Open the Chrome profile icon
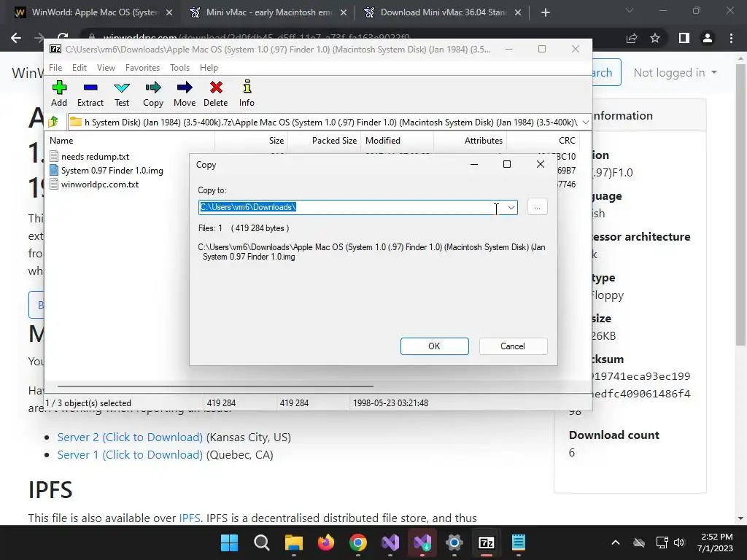Image resolution: width=747 pixels, height=560 pixels. 708,38
